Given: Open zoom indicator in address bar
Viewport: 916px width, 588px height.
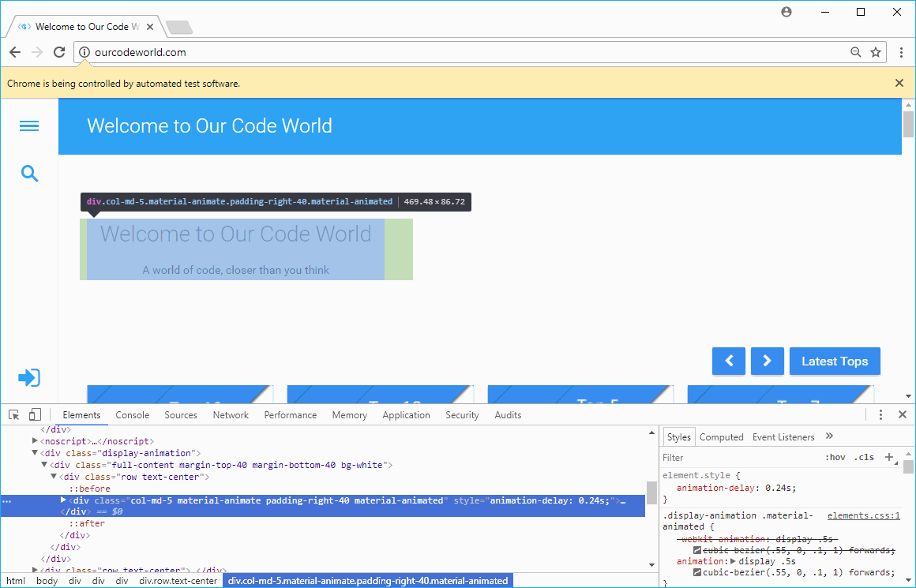Looking at the screenshot, I should tap(856, 52).
